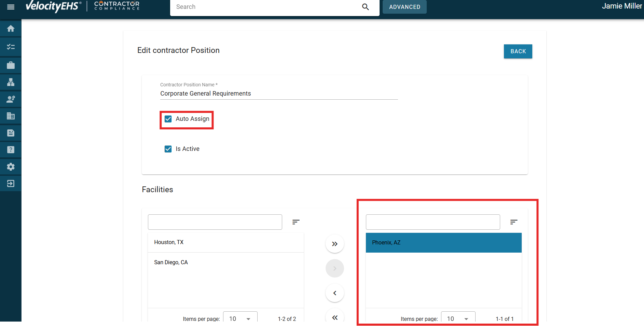
Task: Uncheck the Auto Assign checkbox
Action: tap(168, 119)
